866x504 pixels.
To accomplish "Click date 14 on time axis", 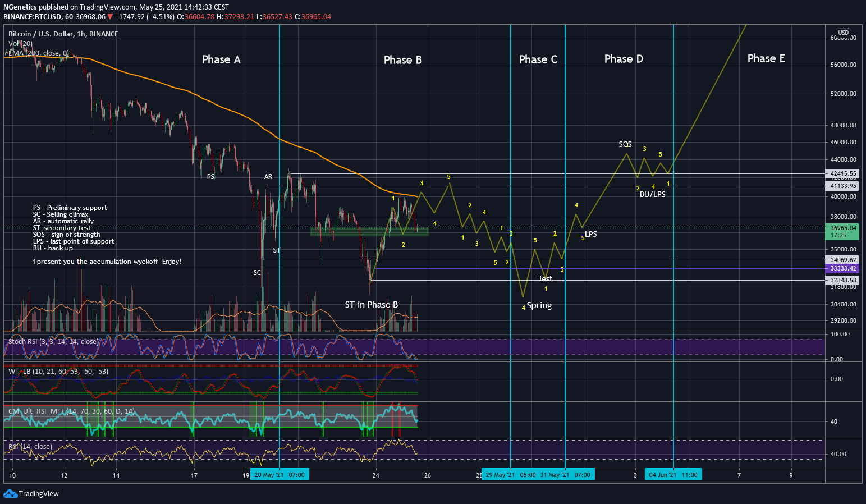I will [x=116, y=475].
